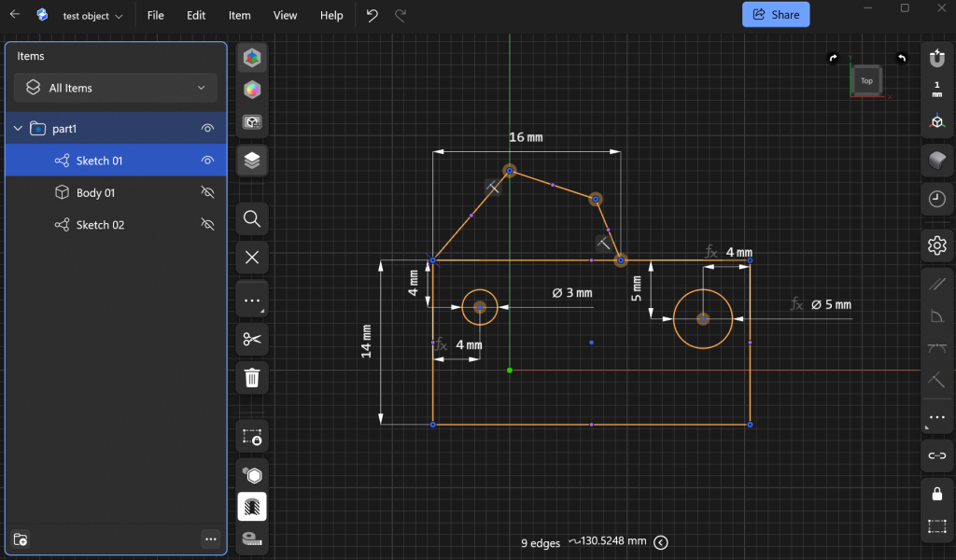Click the layers stack icon in toolbar

click(x=251, y=161)
